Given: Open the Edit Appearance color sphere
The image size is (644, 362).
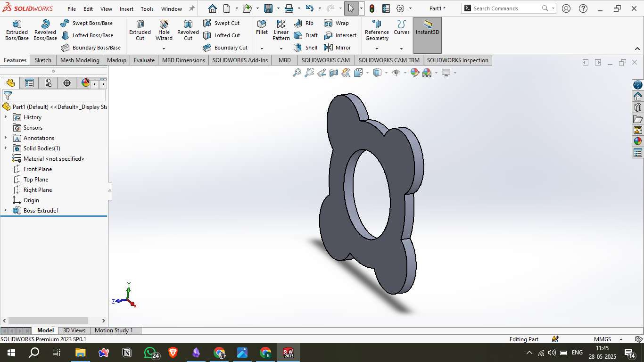Looking at the screenshot, I should coord(415,73).
